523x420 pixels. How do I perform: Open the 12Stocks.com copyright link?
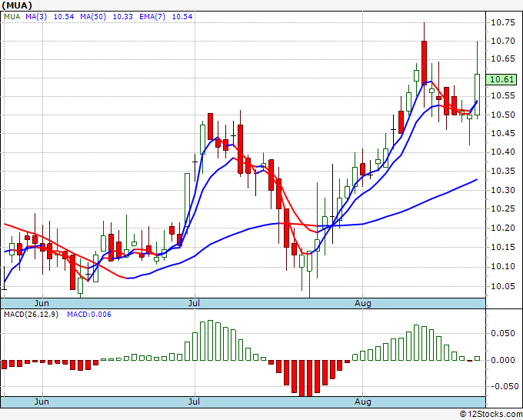491,414
